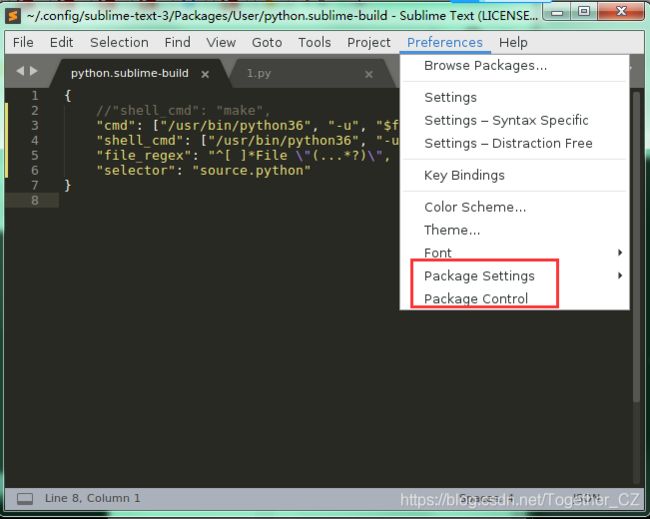Switch to the python.sublime-build tab

tap(129, 73)
